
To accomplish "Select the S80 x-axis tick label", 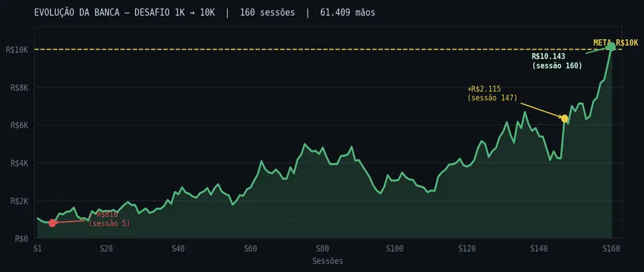I will pyautogui.click(x=322, y=249).
